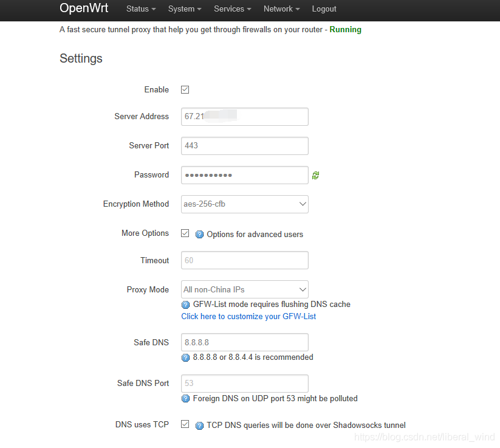Click the password reveal icon
Image resolution: width=500 pixels, height=448 pixels.
pyautogui.click(x=315, y=176)
